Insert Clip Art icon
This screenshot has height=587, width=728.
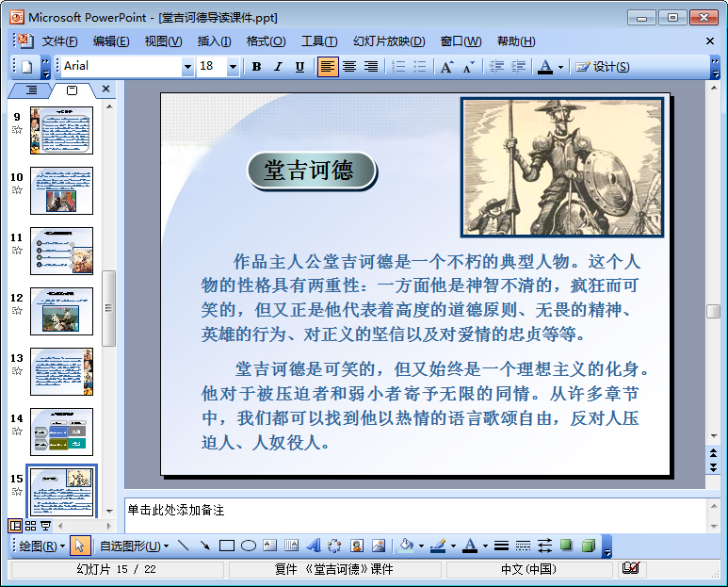pyautogui.click(x=357, y=546)
